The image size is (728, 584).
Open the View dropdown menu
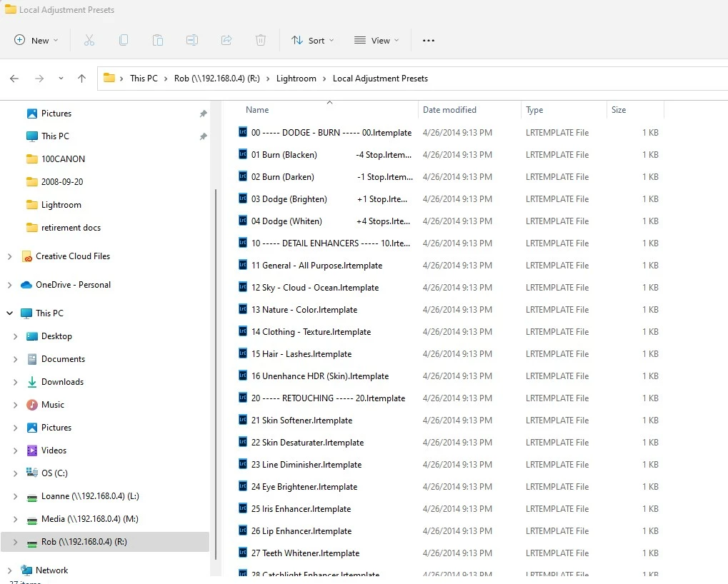(376, 41)
